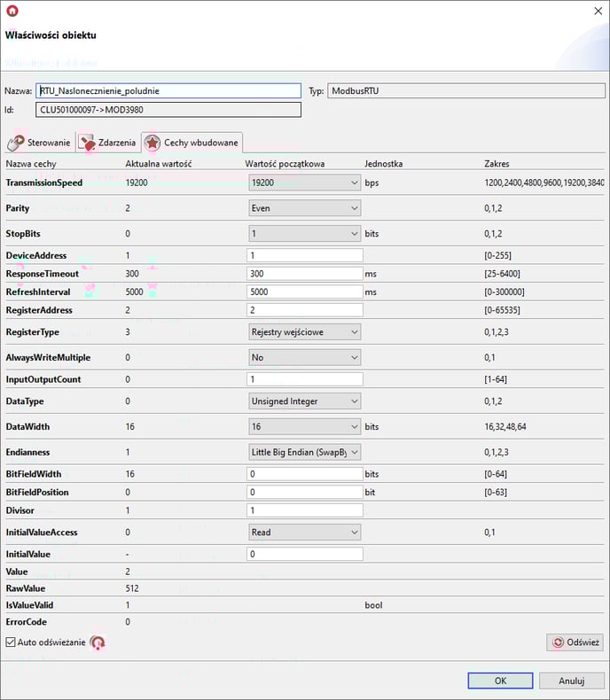Open the InitialValueAccess dropdown

(304, 533)
